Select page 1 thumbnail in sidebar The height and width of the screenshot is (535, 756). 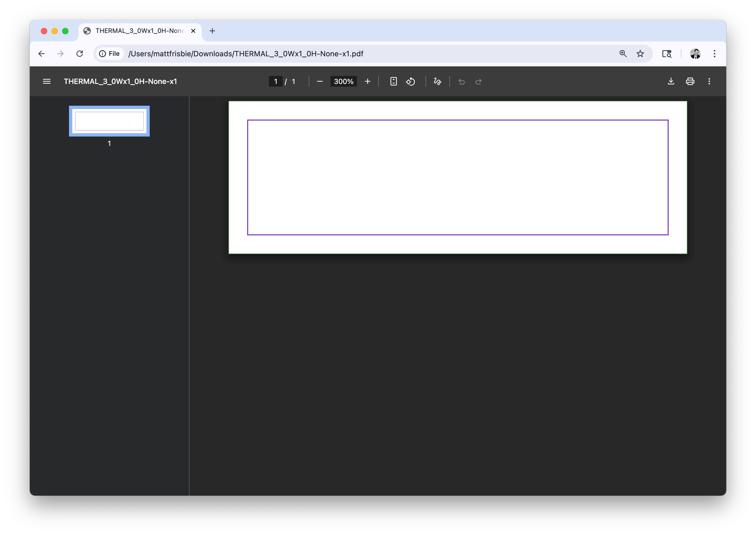point(109,121)
